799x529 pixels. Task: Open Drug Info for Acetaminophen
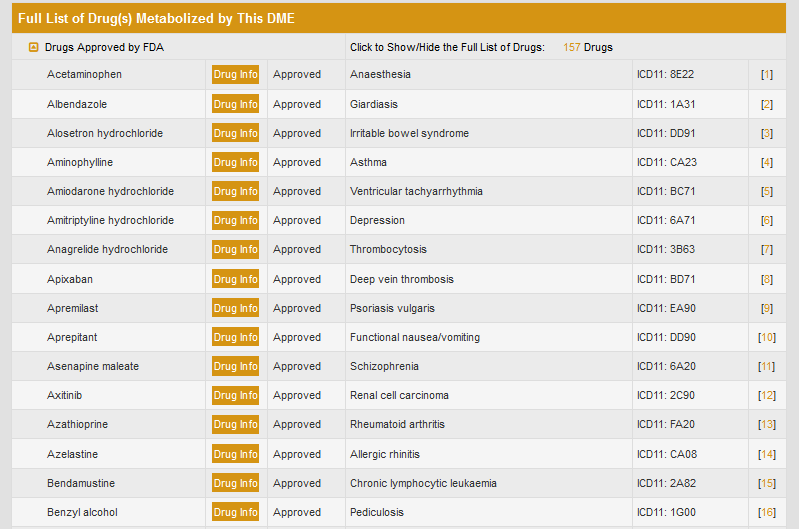click(235, 75)
